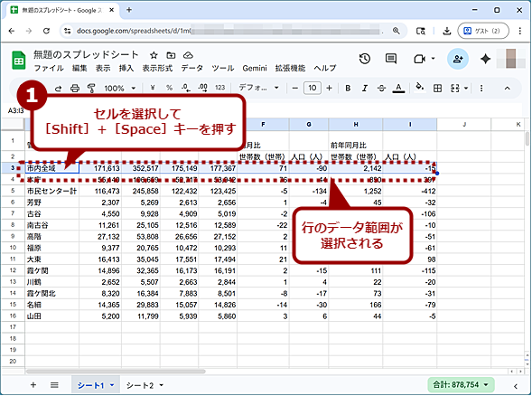Add a new sheet with plus button
The height and width of the screenshot is (396, 532).
pyautogui.click(x=33, y=385)
